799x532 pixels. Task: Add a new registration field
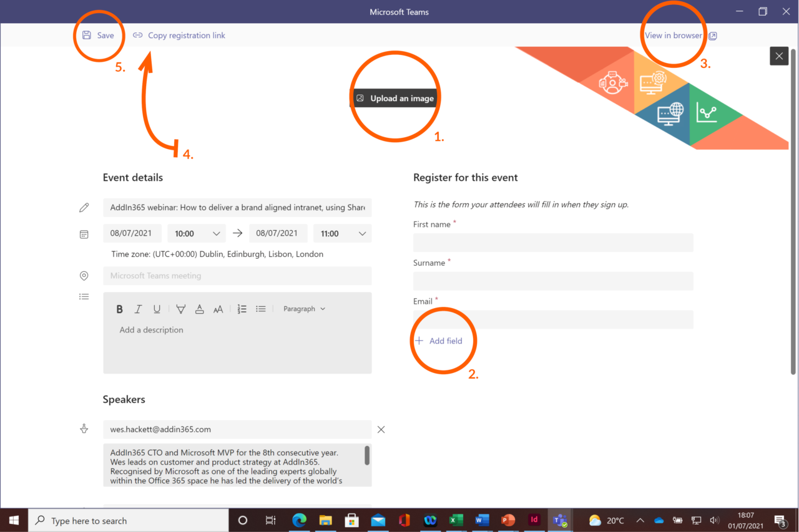(439, 341)
